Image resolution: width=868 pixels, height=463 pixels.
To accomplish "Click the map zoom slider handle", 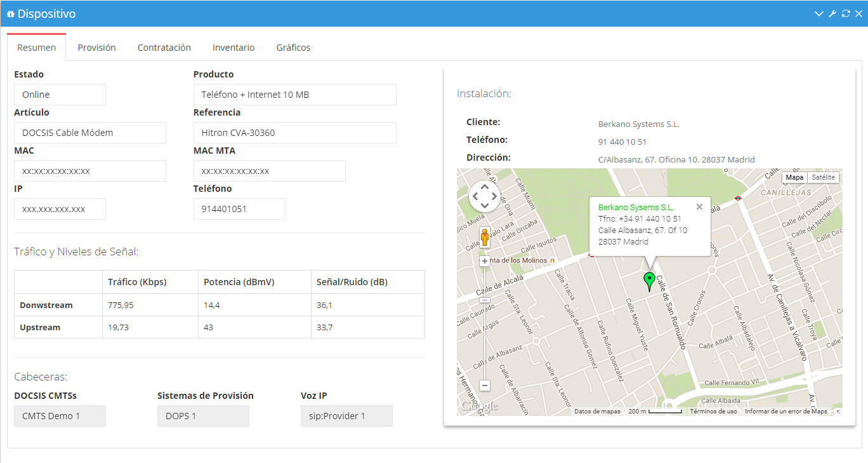I will click(x=485, y=300).
